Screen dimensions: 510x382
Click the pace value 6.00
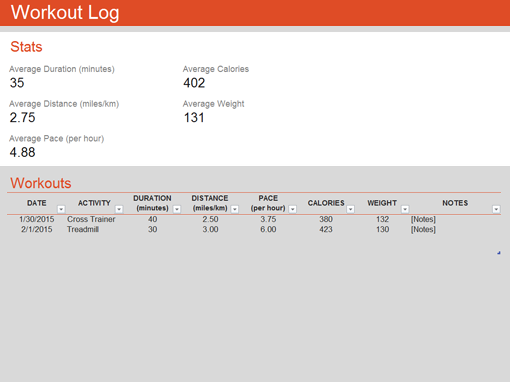(268, 229)
